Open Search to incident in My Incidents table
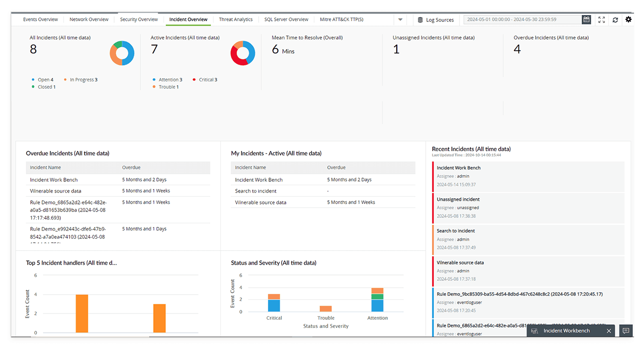Viewport: 644px width, 351px height. [x=255, y=191]
